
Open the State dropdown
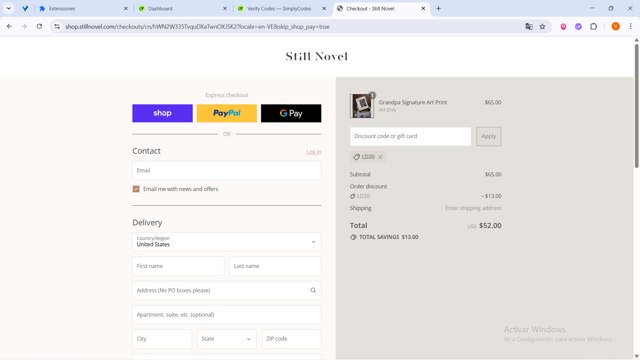(x=227, y=339)
